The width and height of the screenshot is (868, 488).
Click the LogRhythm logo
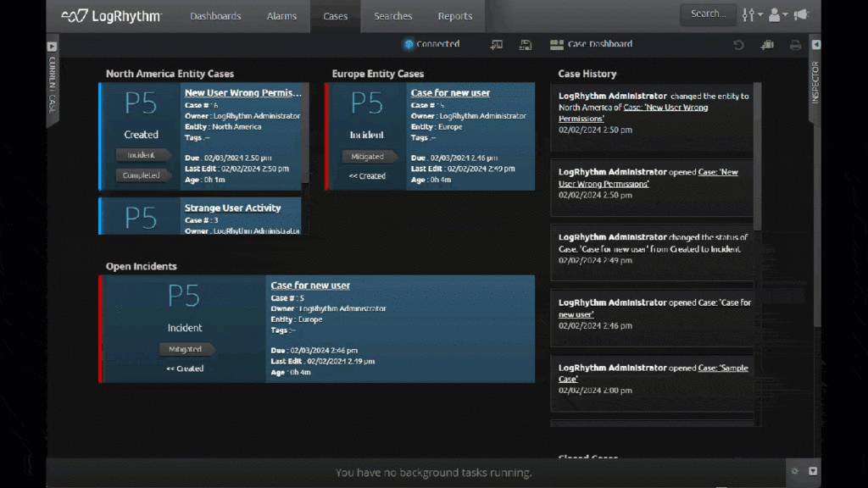111,14
